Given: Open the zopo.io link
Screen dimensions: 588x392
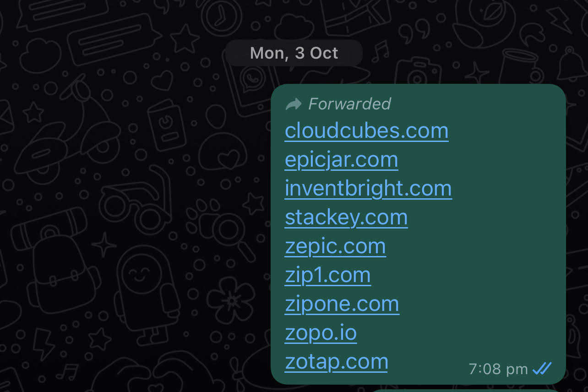Looking at the screenshot, I should point(320,332).
